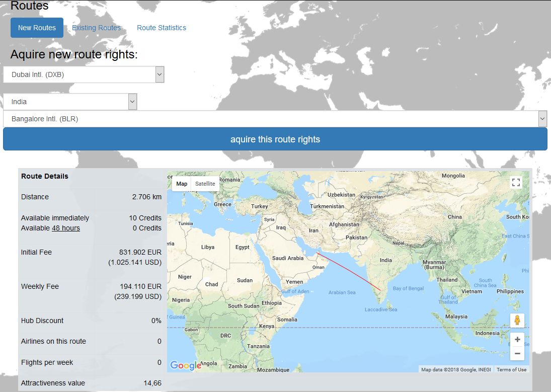Toggle the map fullscreen view icon
The width and height of the screenshot is (551, 392).
pyautogui.click(x=516, y=183)
